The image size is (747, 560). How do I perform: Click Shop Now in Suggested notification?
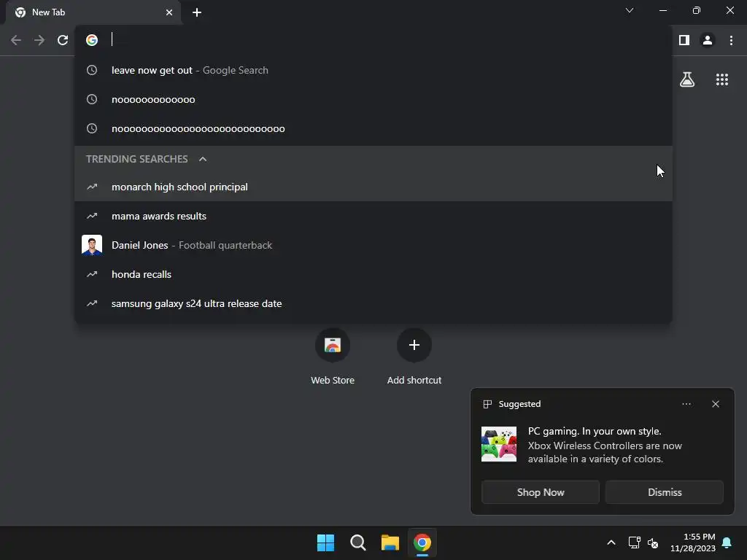pos(541,492)
